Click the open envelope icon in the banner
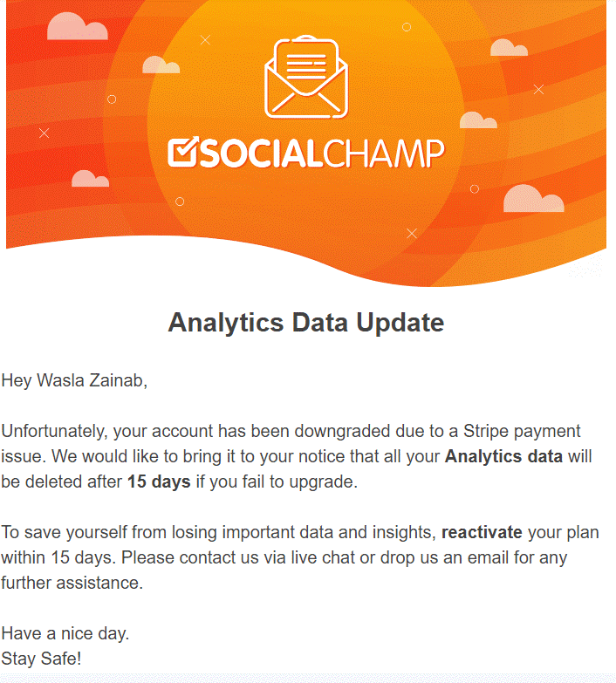This screenshot has width=616, height=683. 306,77
